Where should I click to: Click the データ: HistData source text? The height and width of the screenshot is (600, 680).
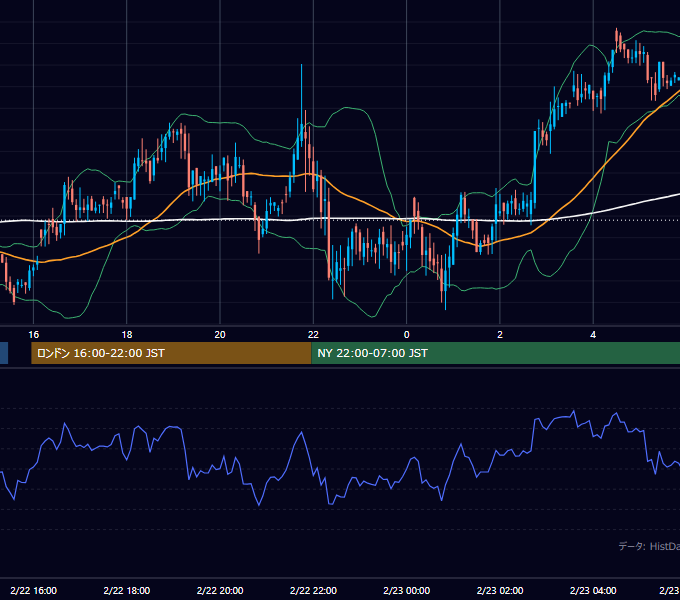point(649,546)
